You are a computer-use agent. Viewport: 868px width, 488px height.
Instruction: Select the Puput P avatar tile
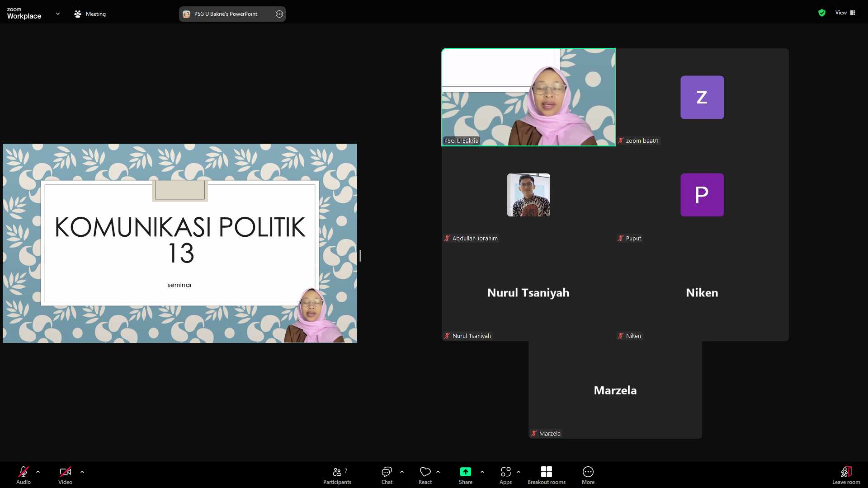702,195
